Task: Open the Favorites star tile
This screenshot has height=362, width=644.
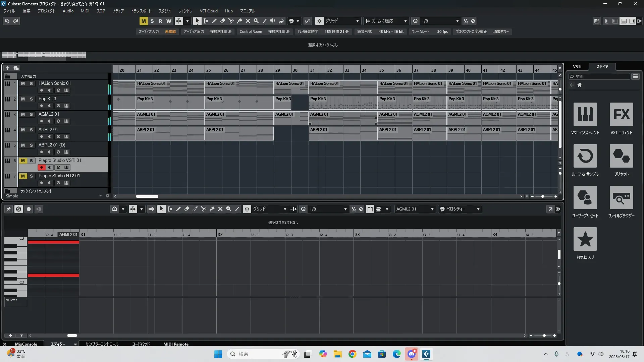Action: pos(585,239)
